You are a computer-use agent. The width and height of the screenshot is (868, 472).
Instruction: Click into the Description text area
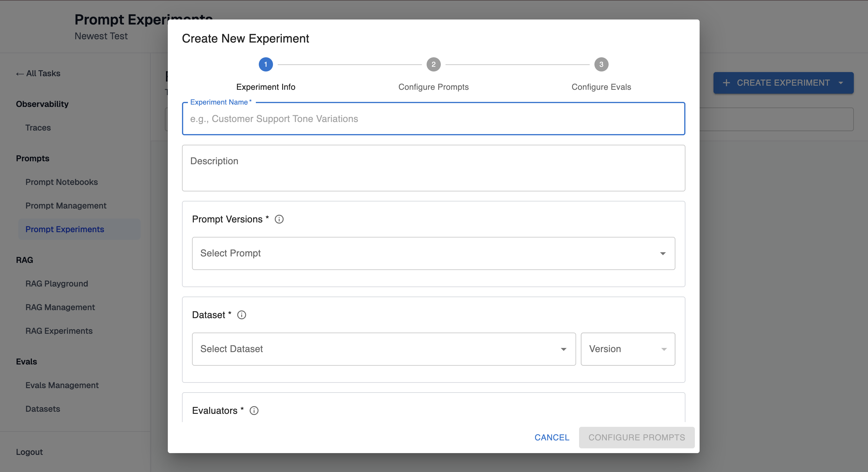(433, 168)
